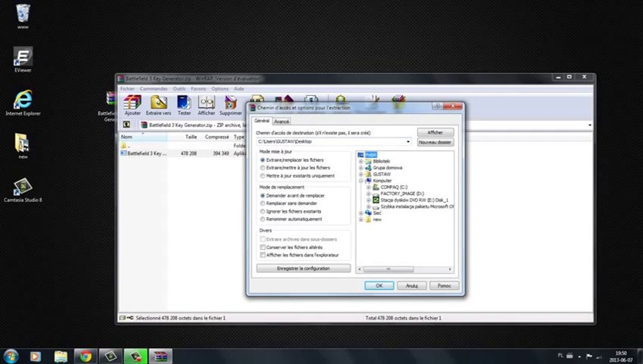The image size is (643, 364).
Task: Open the Commandes menu
Action: tap(154, 88)
